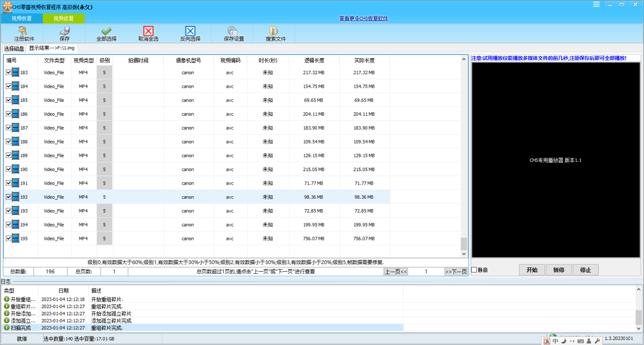Click the 停止 stop button
644x345 pixels.
click(586, 270)
